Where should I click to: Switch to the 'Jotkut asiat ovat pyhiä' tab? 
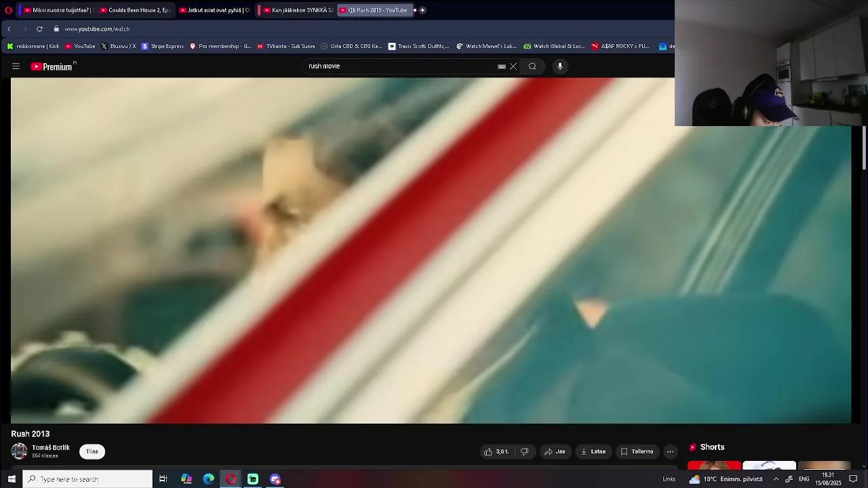214,10
